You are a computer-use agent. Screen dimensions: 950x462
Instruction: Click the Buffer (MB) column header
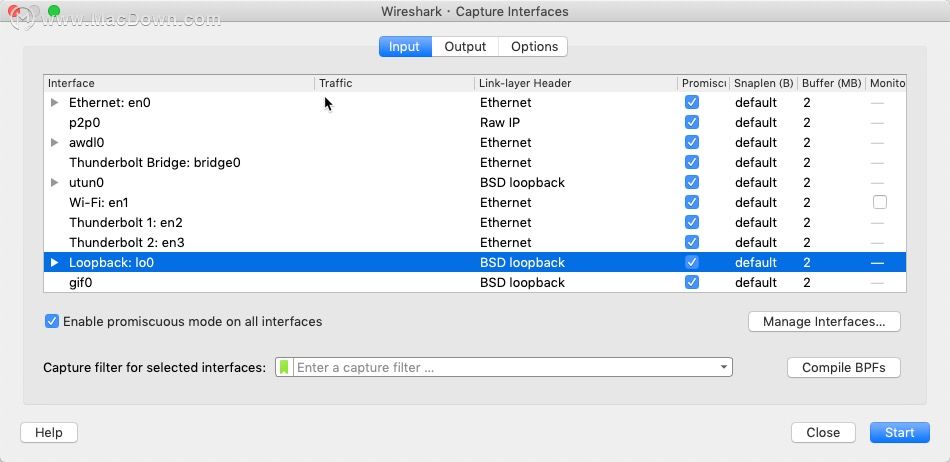(x=831, y=83)
